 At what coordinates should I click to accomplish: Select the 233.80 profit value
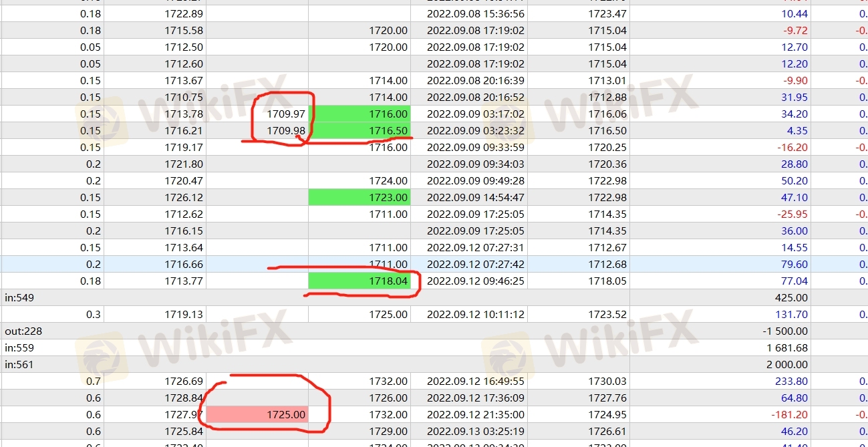point(790,382)
